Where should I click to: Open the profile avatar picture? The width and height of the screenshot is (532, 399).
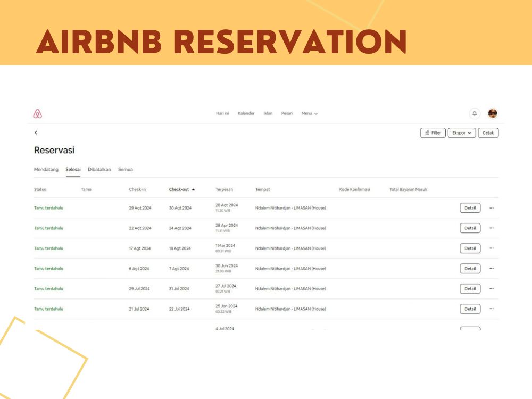point(492,113)
